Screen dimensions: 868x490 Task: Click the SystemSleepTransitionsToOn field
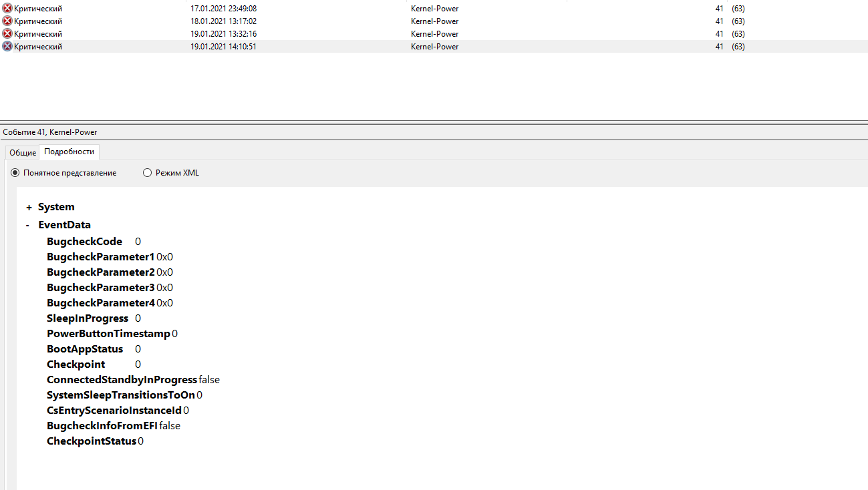click(124, 395)
